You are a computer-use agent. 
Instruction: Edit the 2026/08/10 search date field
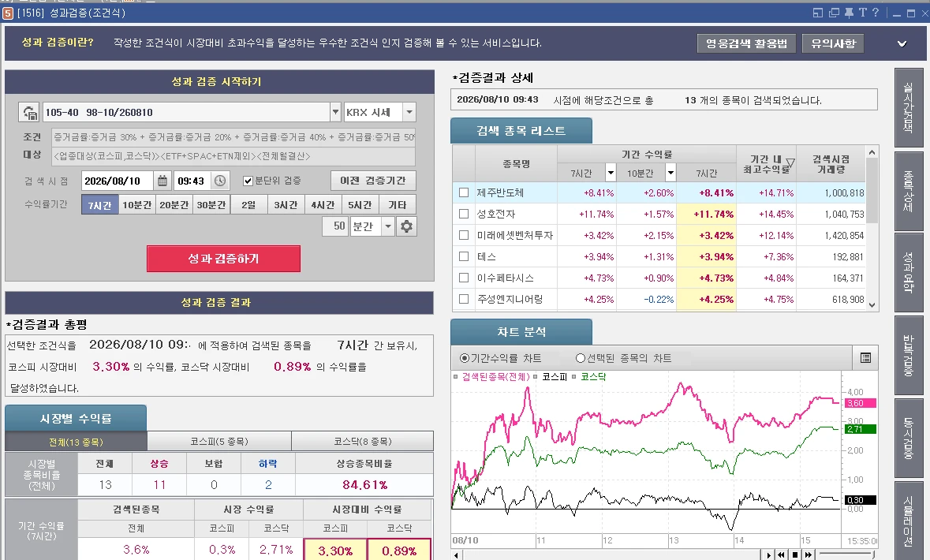tap(118, 181)
